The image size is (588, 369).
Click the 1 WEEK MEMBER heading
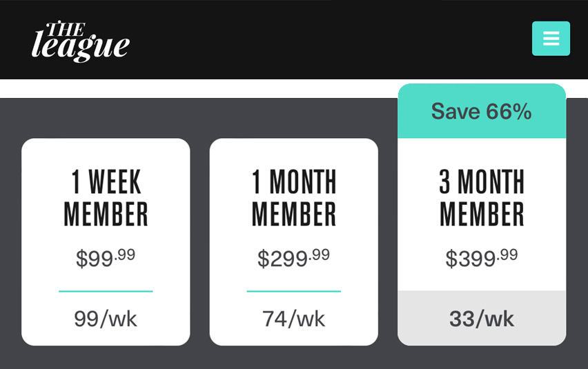(106, 197)
